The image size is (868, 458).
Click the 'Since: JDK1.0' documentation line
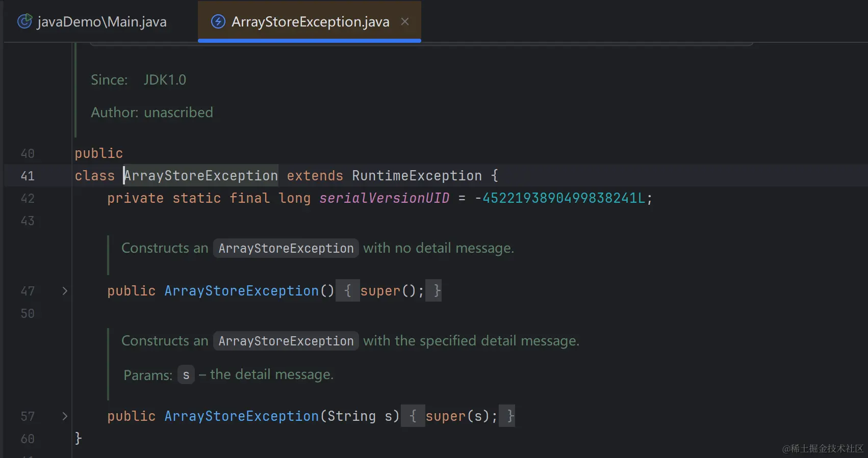click(x=138, y=79)
